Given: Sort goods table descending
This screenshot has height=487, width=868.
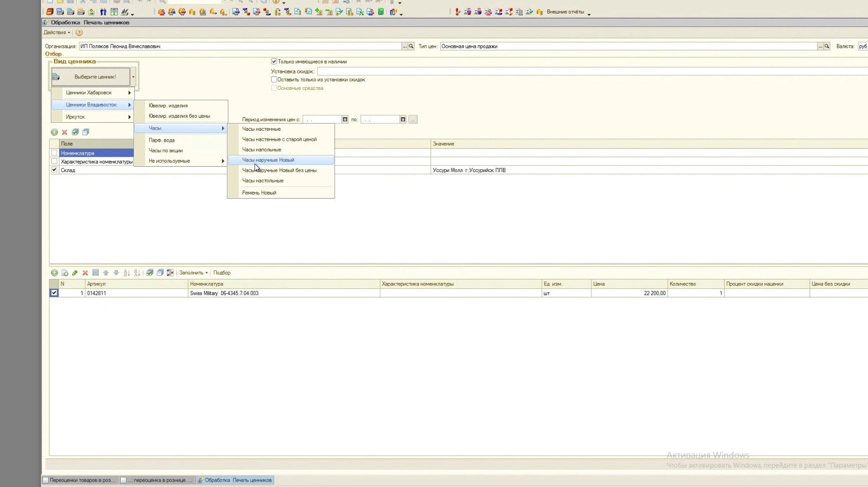Looking at the screenshot, I should (137, 273).
